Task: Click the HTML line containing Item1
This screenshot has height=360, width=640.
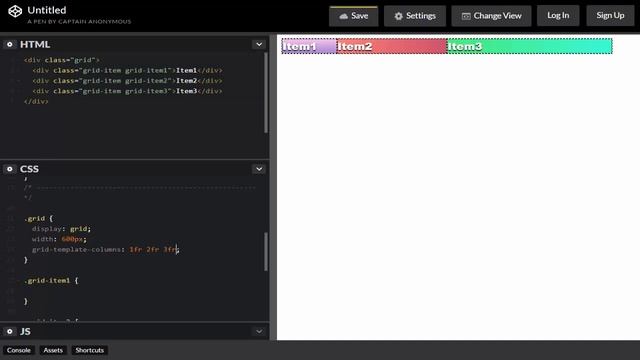Action: click(x=127, y=70)
